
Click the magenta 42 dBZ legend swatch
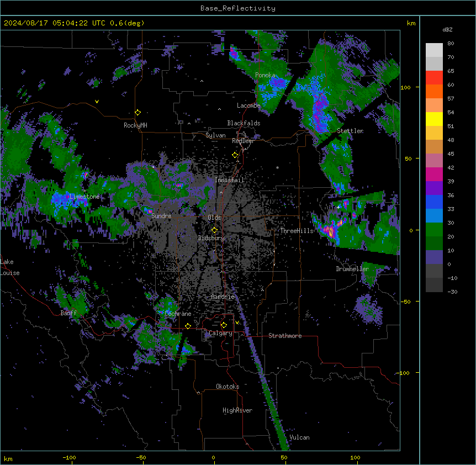pos(434,174)
